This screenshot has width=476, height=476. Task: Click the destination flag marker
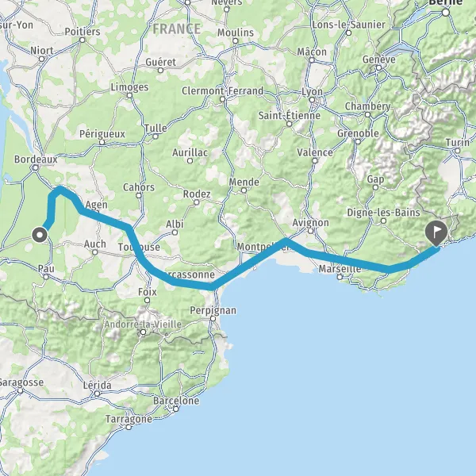[436, 232]
